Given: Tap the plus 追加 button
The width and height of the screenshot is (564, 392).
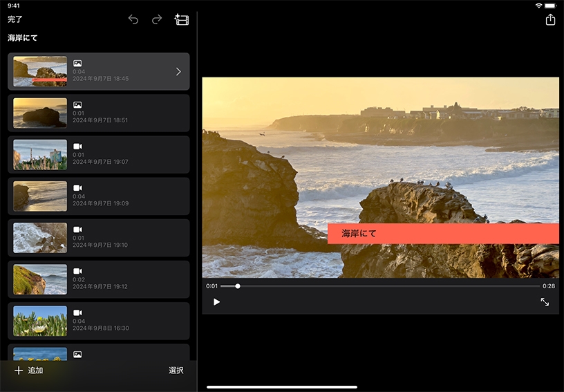Looking at the screenshot, I should click(29, 371).
